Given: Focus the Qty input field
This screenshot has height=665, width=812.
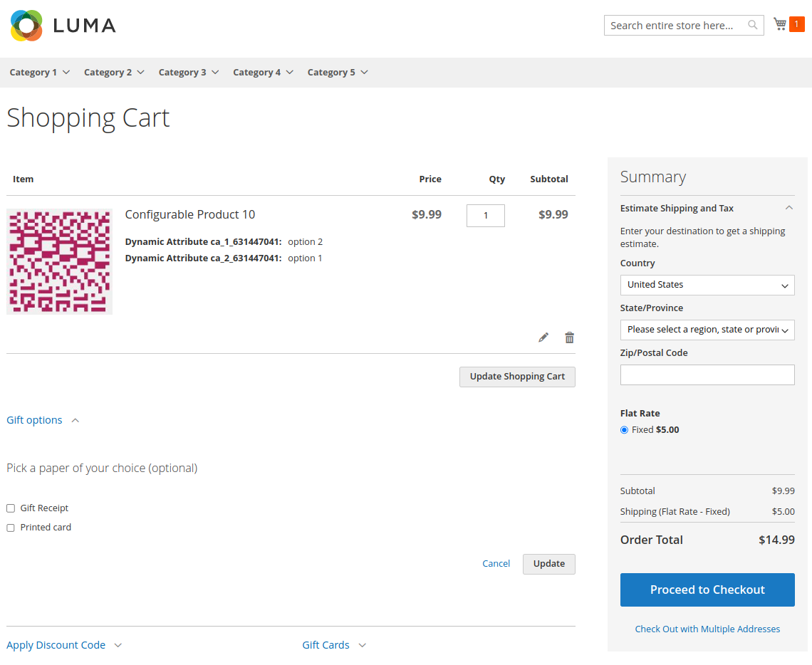Looking at the screenshot, I should pyautogui.click(x=485, y=216).
